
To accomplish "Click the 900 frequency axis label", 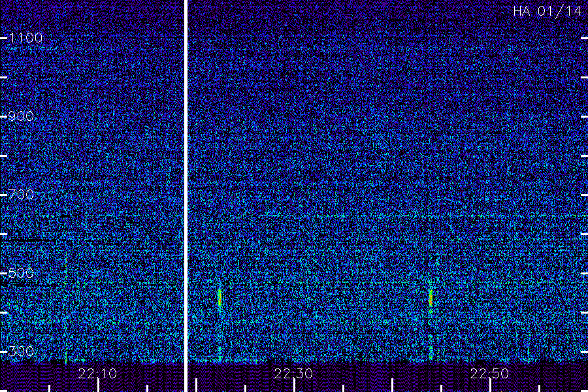I will point(21,116).
